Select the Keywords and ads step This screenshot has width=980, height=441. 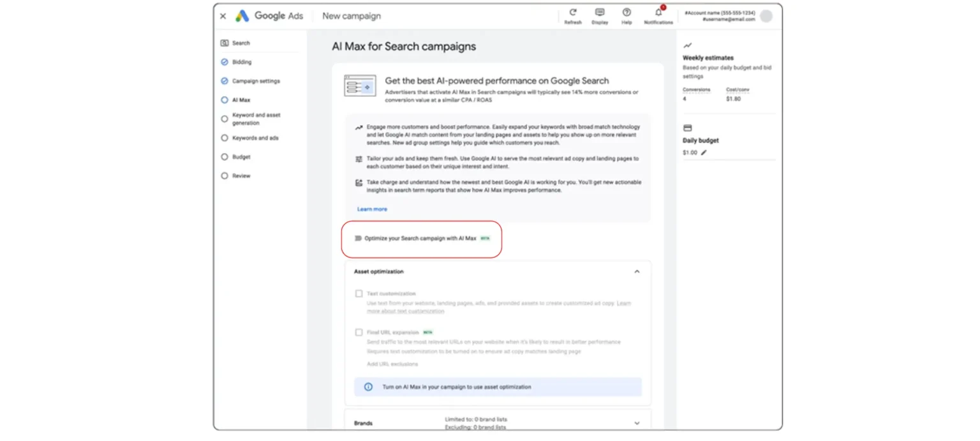coord(255,138)
